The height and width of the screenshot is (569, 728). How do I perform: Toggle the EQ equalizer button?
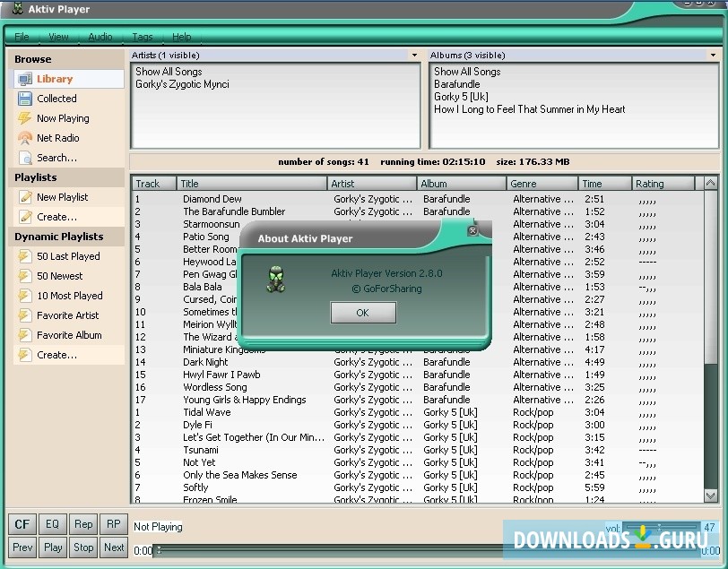click(x=53, y=524)
